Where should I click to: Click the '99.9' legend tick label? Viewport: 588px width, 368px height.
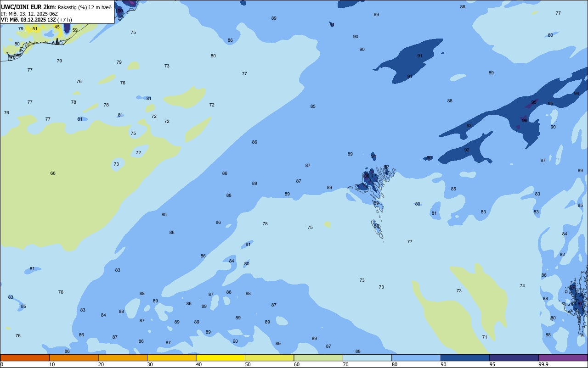[543, 364]
